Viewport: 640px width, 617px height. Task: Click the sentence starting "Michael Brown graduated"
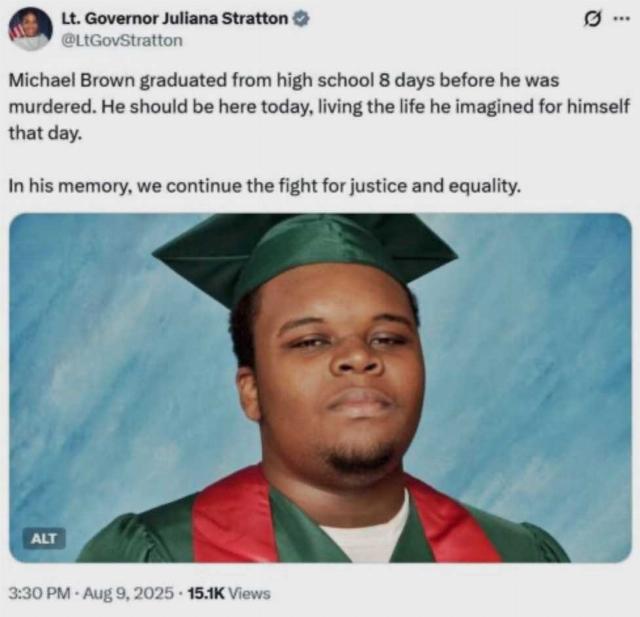(284, 80)
